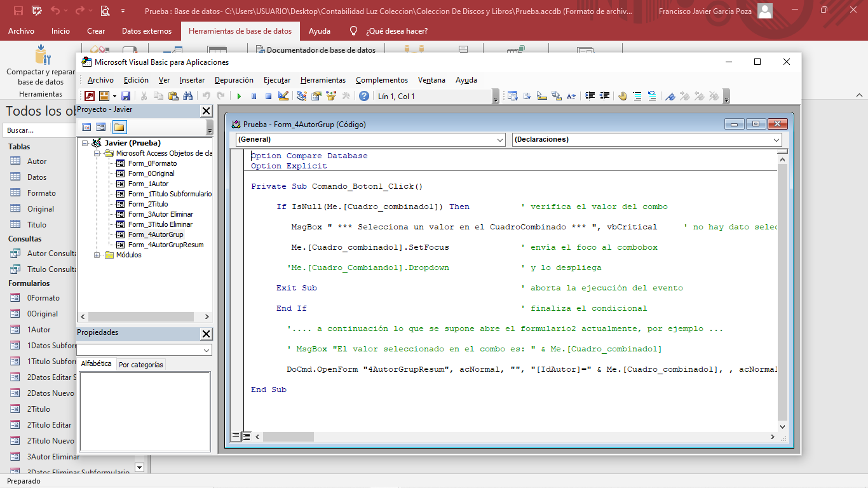
Task: Click the View Object icon in Project panel
Action: pyautogui.click(x=100, y=127)
